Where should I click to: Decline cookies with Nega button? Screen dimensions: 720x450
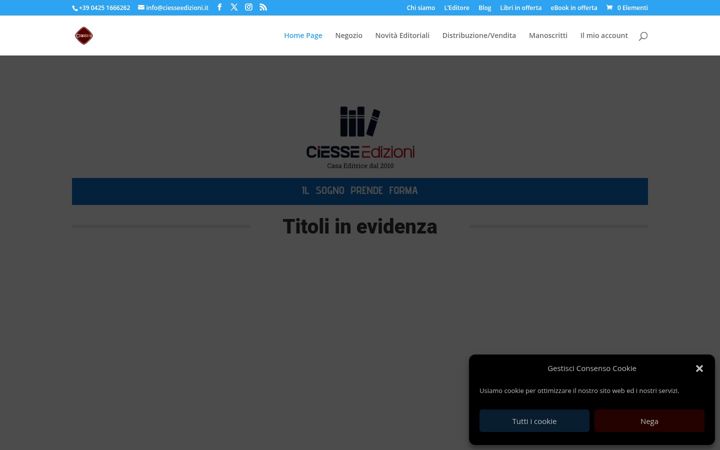click(x=649, y=421)
